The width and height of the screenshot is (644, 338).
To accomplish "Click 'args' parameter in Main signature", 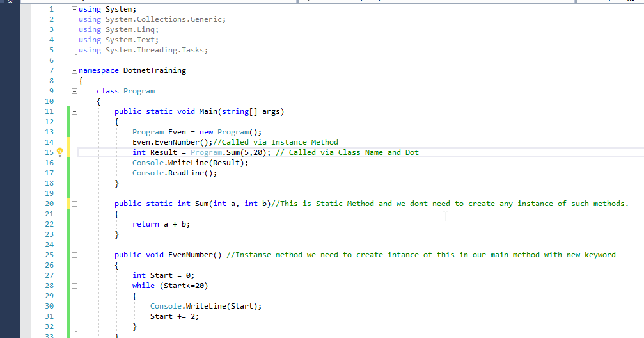I will [x=271, y=111].
